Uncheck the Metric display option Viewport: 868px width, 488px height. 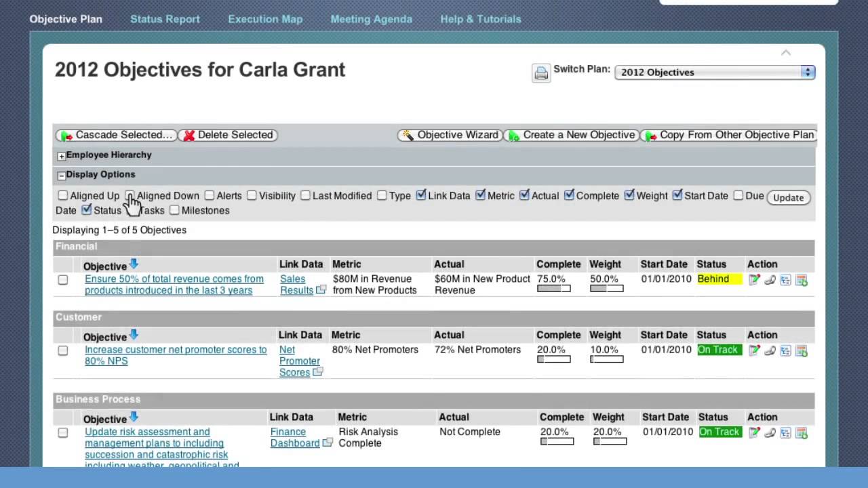(x=481, y=195)
